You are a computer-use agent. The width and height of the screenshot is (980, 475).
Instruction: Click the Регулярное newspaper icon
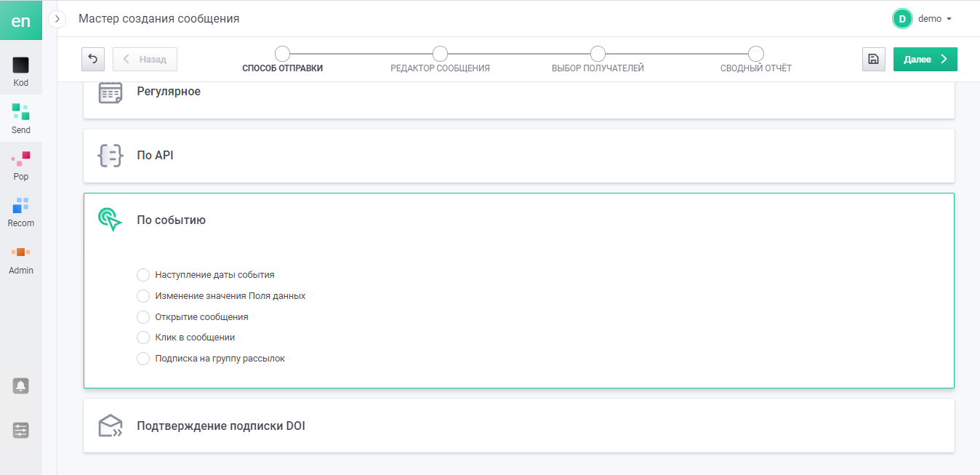coord(111,93)
